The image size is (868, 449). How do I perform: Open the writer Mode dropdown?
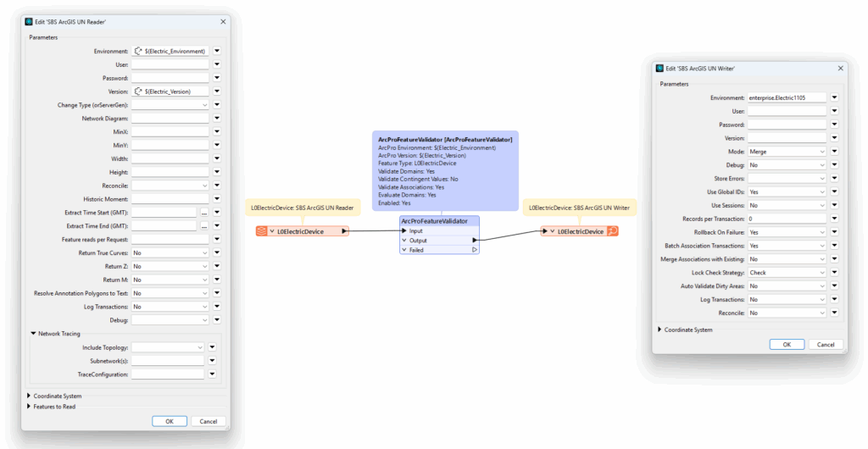pos(786,152)
